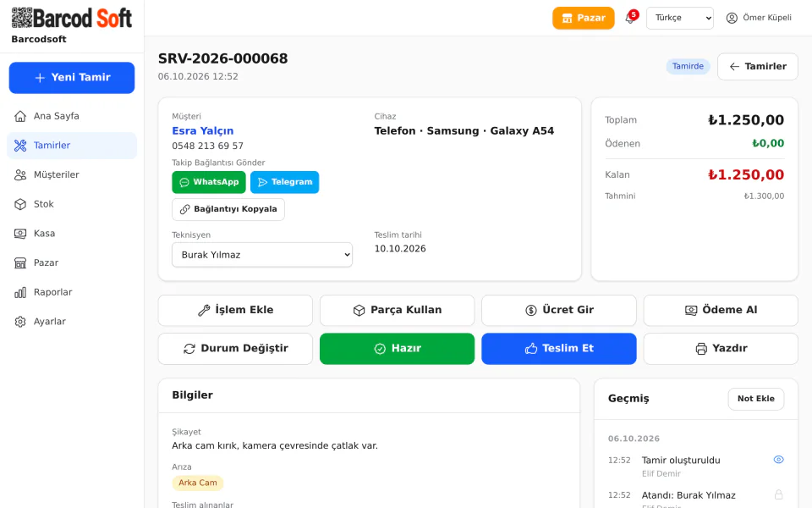Click the Pazar shop icon in sidebar
This screenshot has width=812, height=508.
point(20,262)
